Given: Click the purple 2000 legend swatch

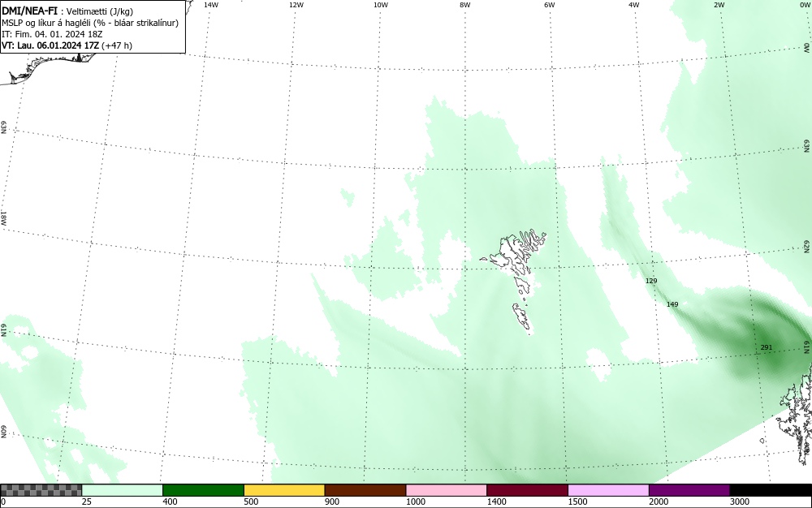Looking at the screenshot, I should 689,490.
